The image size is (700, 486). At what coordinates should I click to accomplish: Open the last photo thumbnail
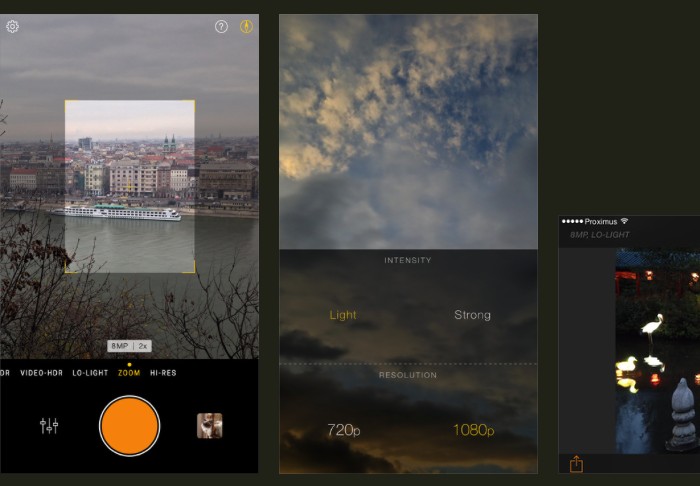point(209,426)
